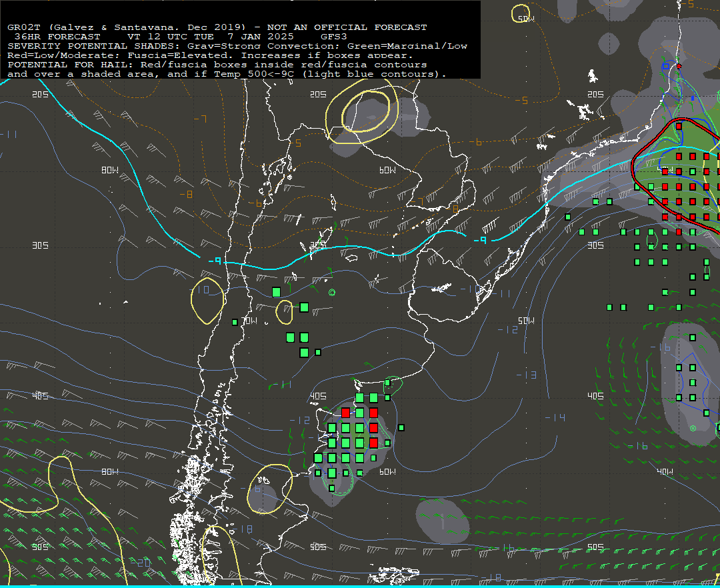Select the "VT 12 UTC TUE 7 JAN 2025" valid time
The image size is (720, 588).
coord(210,37)
